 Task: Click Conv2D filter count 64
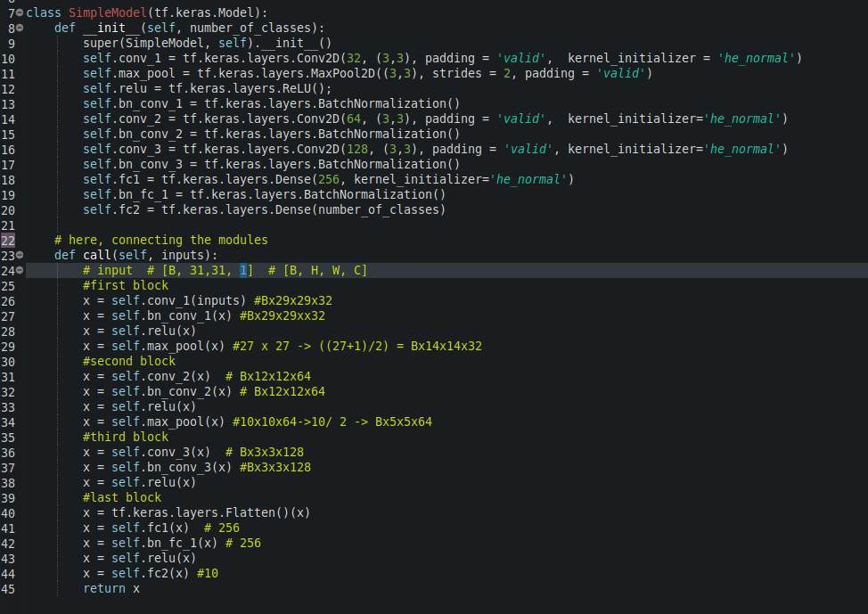[x=353, y=119]
